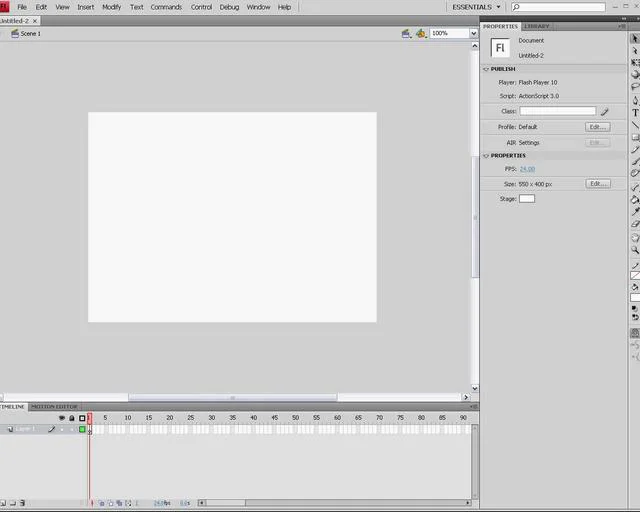640x512 pixels.
Task: Select the Eraser tool
Action: [x=635, y=224]
